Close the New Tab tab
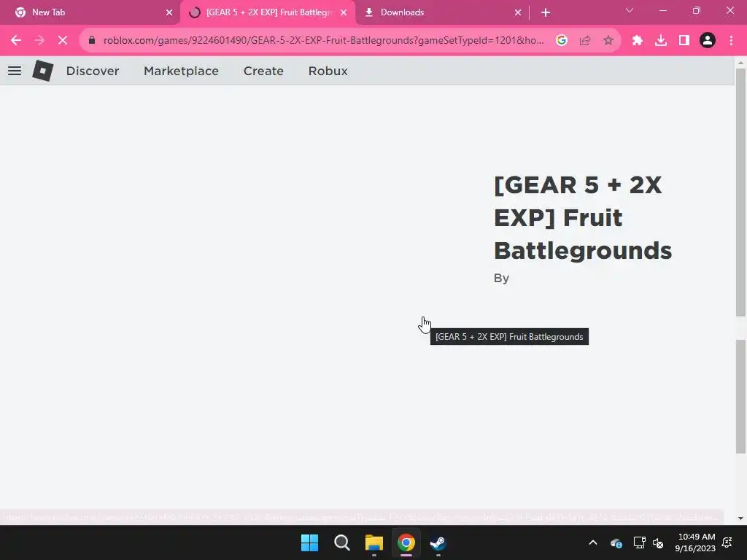747x560 pixels. [x=169, y=12]
